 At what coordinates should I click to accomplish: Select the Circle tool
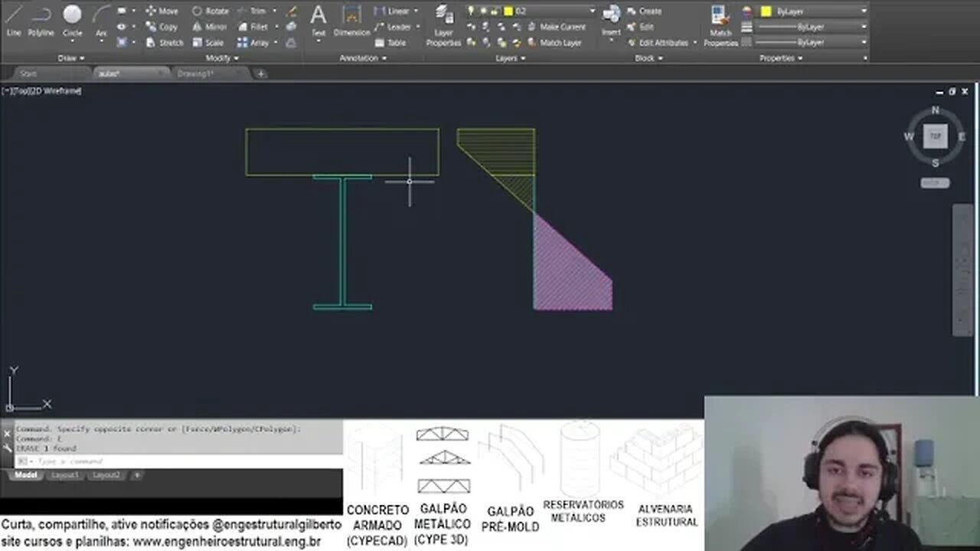point(72,21)
